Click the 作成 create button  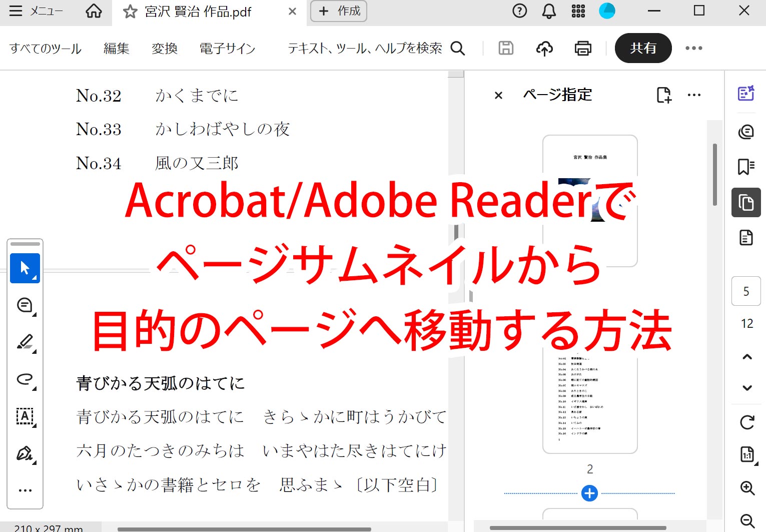click(x=339, y=11)
